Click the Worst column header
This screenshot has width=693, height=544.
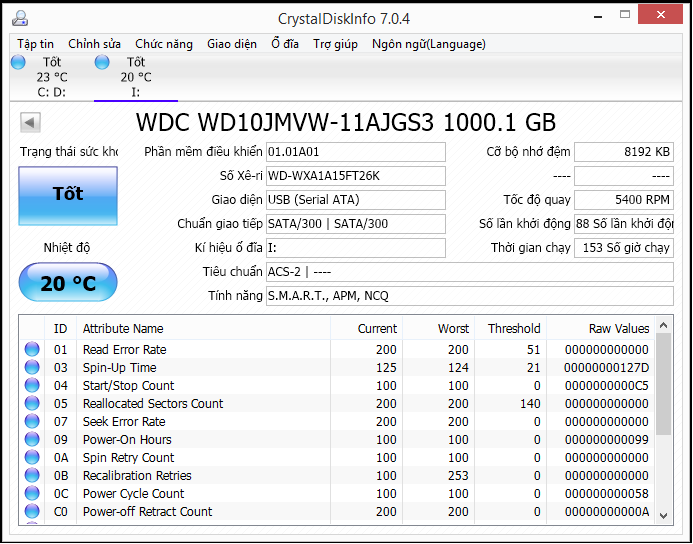tap(438, 328)
